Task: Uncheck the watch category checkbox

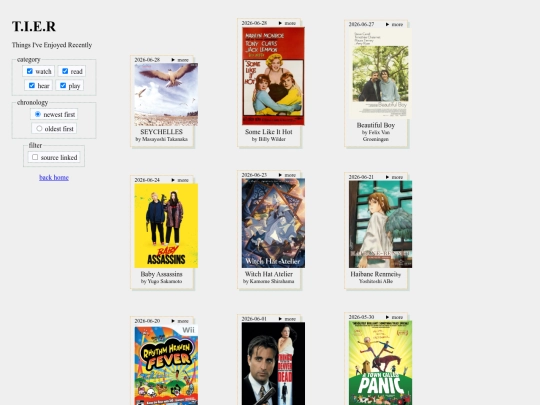Action: [30, 71]
